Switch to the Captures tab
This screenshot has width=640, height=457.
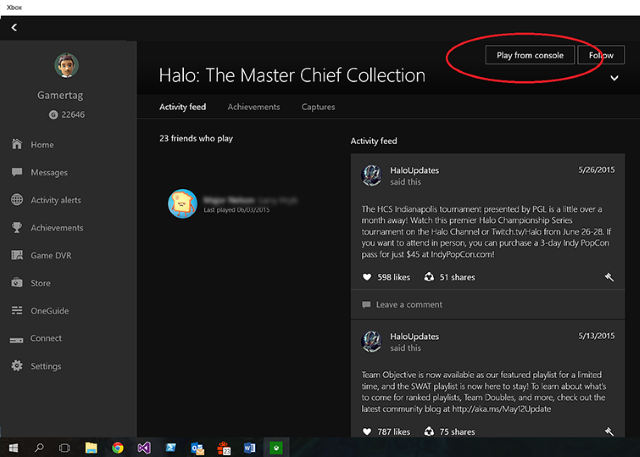click(x=318, y=107)
